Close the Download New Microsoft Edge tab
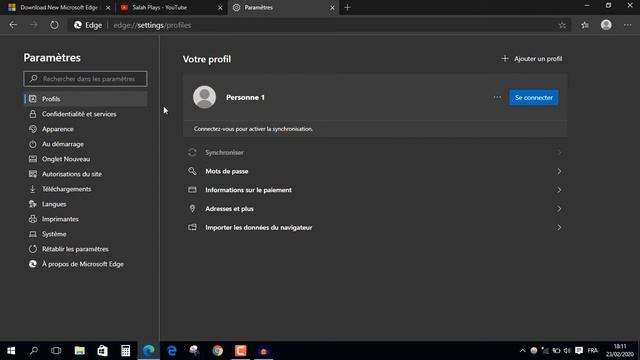The height and width of the screenshot is (360, 640). (108, 7)
